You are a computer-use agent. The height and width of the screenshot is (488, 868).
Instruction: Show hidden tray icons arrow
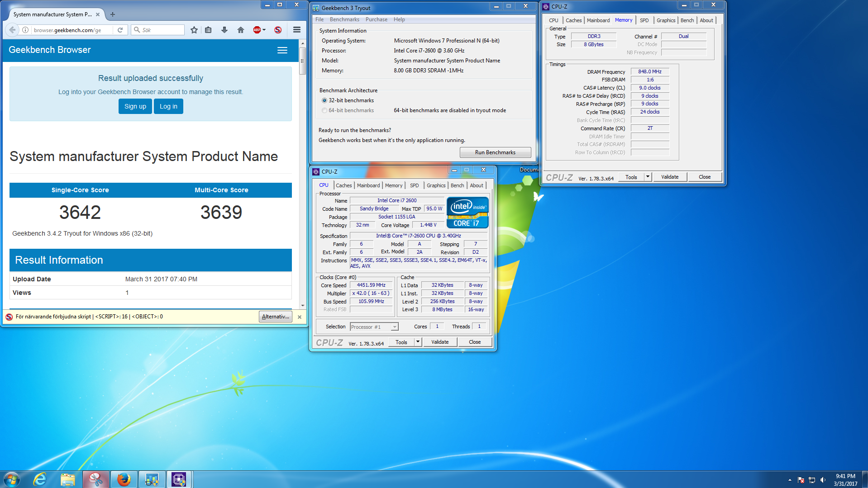(790, 480)
